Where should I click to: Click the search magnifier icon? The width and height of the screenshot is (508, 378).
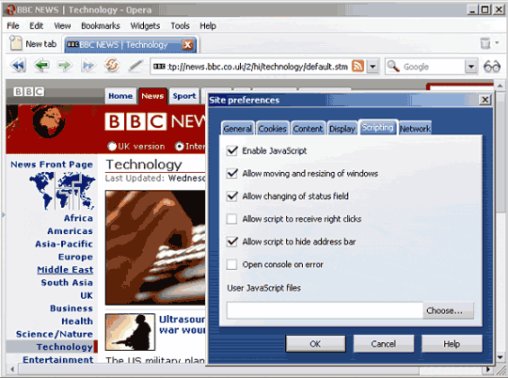click(x=393, y=66)
